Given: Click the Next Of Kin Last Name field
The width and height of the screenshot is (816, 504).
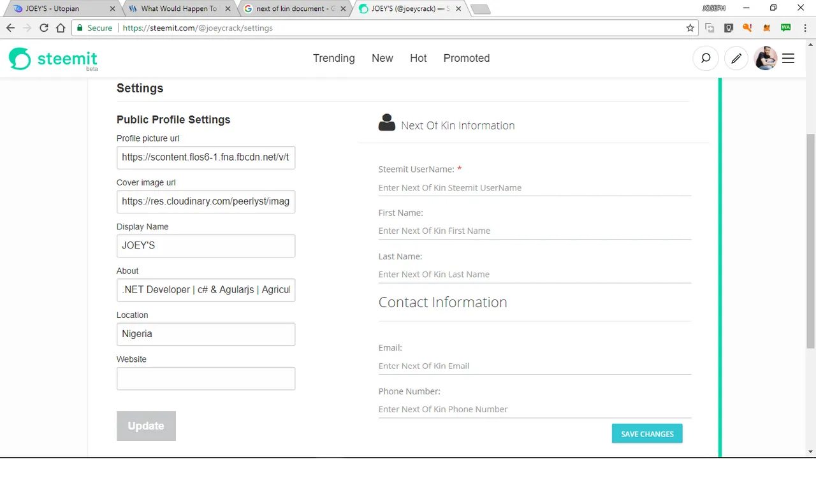Looking at the screenshot, I should (x=535, y=275).
